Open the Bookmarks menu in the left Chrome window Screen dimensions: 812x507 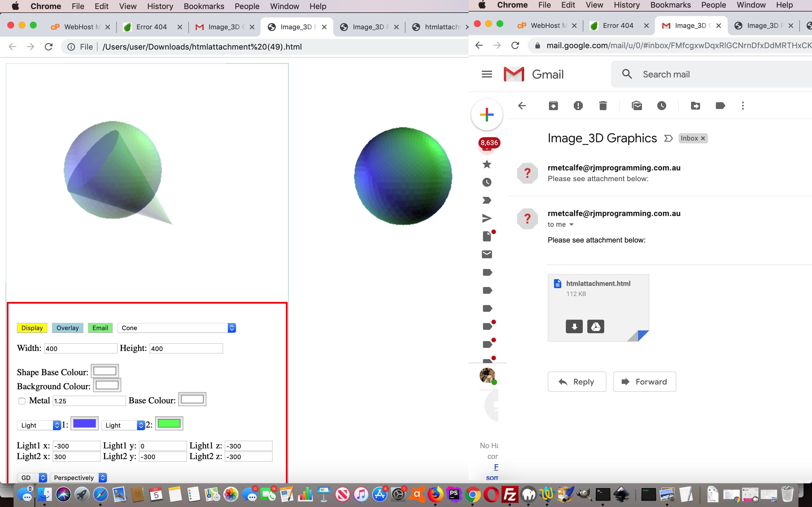pyautogui.click(x=204, y=6)
